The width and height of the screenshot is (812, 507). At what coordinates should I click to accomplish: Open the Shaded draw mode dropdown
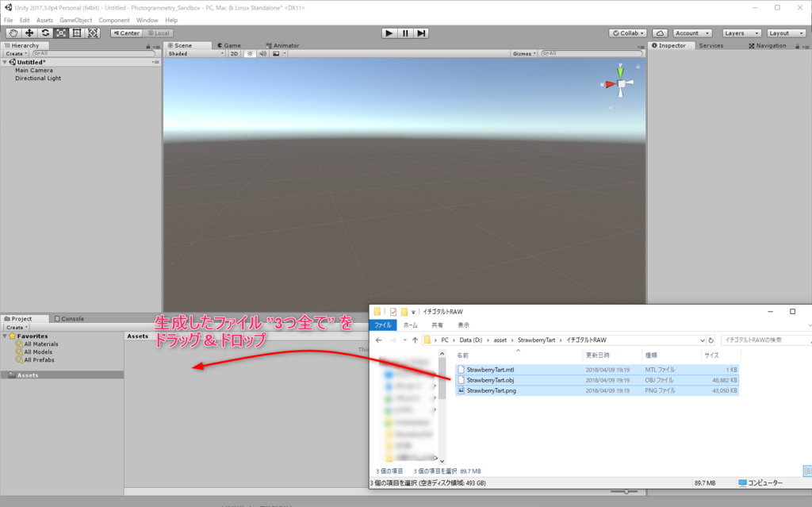tap(195, 53)
